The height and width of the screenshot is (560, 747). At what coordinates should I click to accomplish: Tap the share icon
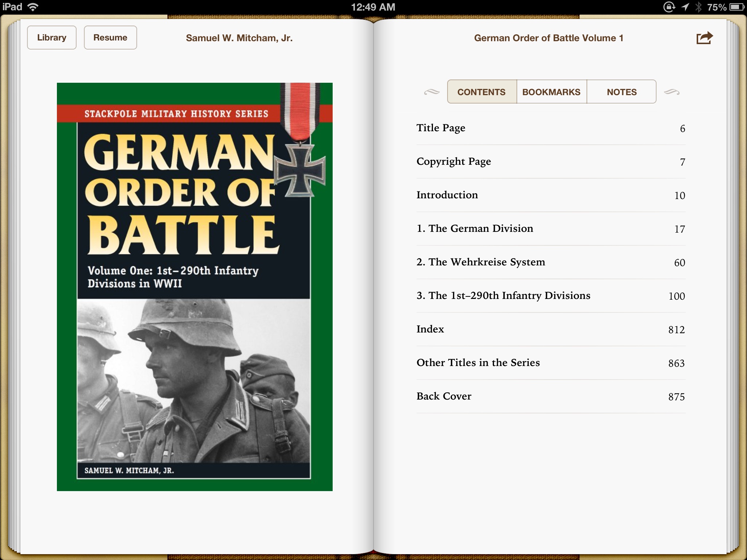704,38
